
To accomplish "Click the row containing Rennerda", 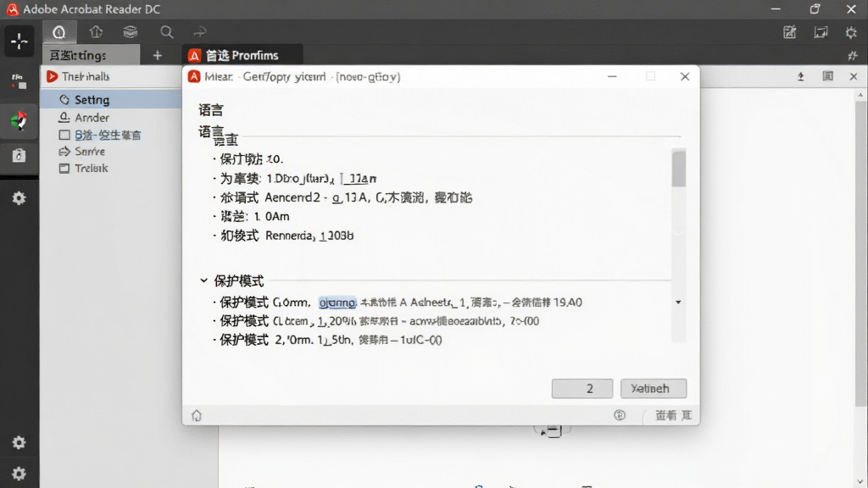I will coord(283,236).
